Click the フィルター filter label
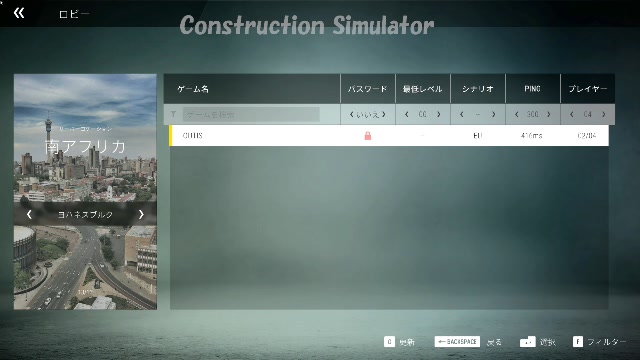 (607, 342)
